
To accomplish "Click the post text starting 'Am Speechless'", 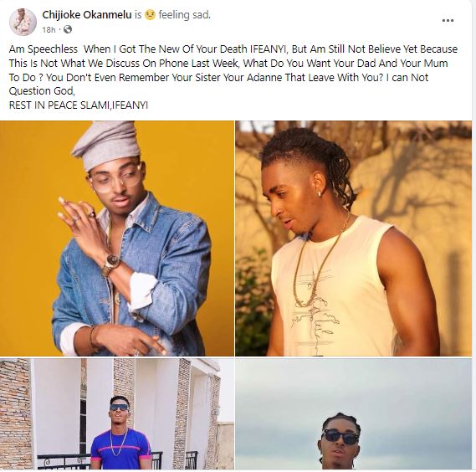I will pos(233,70).
